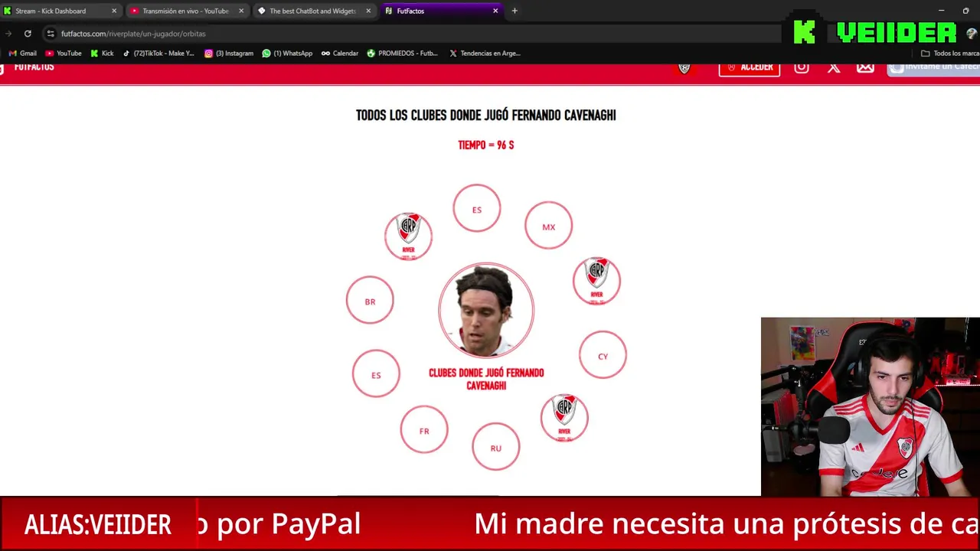Reload the page with the refresh icon
This screenshot has height=551, width=980.
(28, 34)
